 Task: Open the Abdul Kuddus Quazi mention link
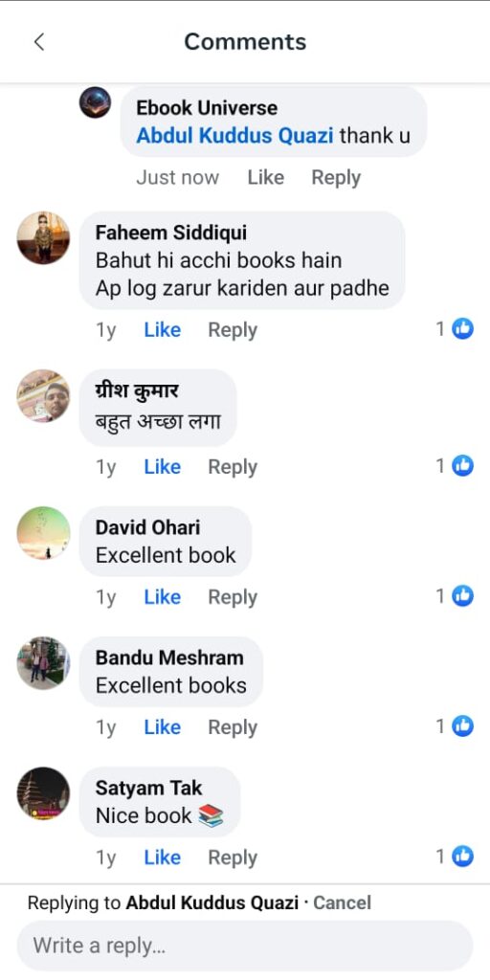[x=235, y=136]
